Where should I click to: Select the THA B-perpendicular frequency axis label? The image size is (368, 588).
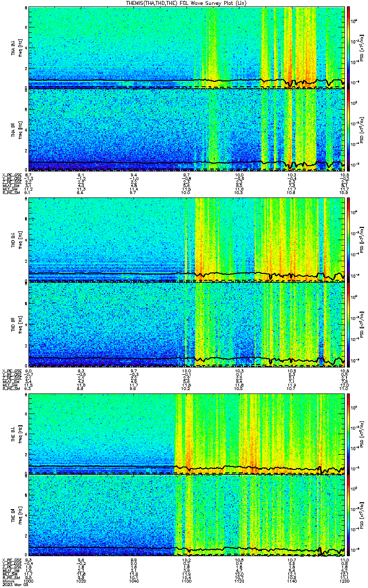point(18,48)
